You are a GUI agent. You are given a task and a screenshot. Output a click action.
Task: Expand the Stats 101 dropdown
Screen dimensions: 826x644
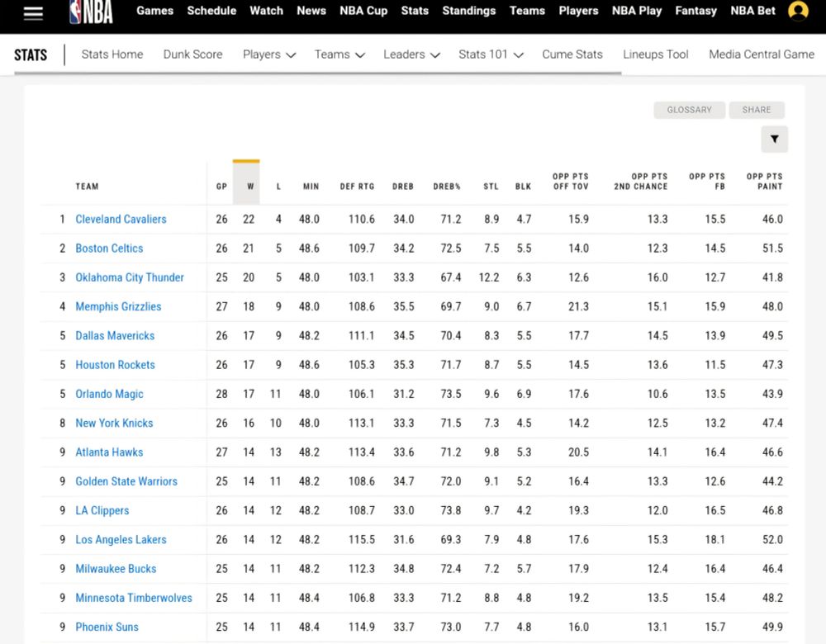[x=491, y=54]
